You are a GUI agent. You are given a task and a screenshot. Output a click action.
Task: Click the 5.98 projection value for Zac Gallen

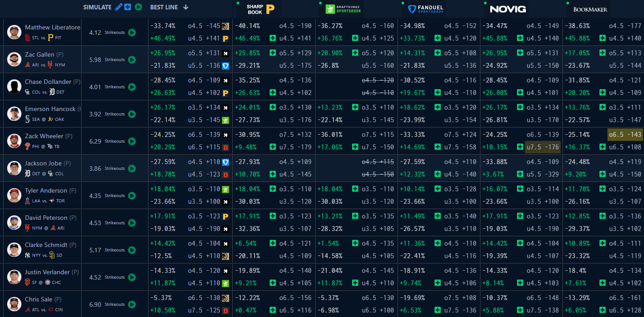click(95, 60)
